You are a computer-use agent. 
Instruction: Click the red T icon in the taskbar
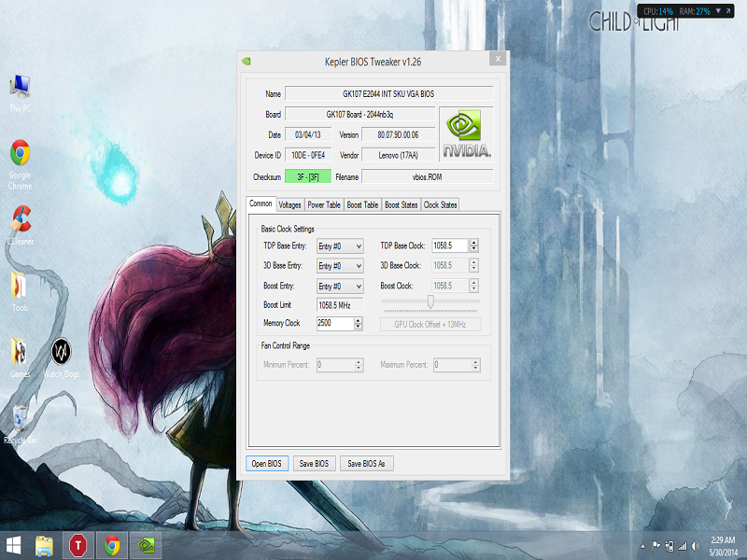(x=78, y=546)
